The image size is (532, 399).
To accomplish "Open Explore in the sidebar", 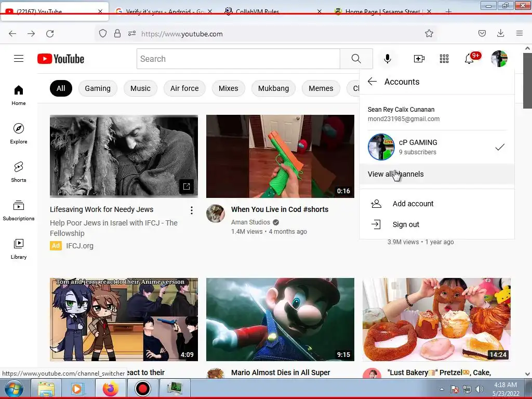I will [x=19, y=134].
